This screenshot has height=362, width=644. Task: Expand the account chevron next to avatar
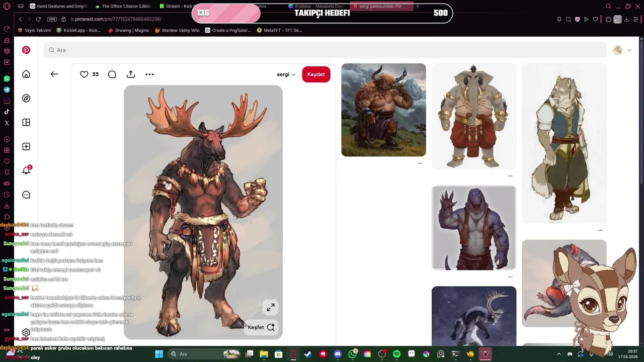[x=629, y=50]
